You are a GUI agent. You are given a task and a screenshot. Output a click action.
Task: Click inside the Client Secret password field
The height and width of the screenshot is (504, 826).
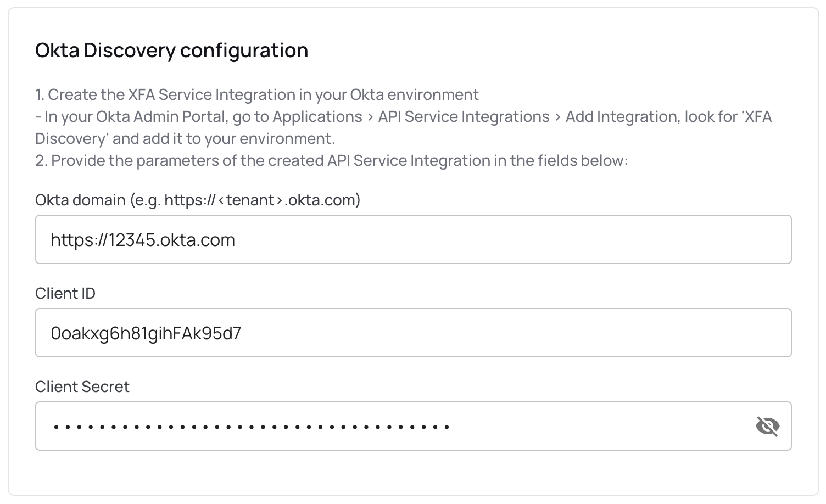pyautogui.click(x=413, y=426)
